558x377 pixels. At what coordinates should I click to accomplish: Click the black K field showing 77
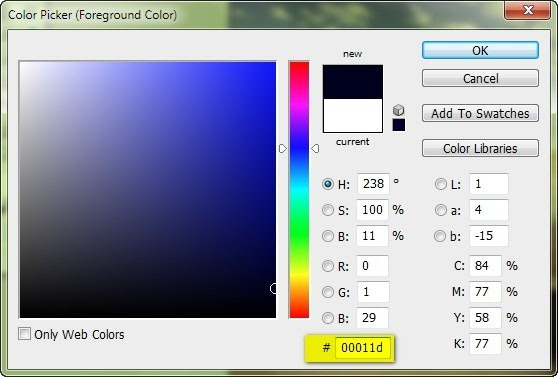485,344
